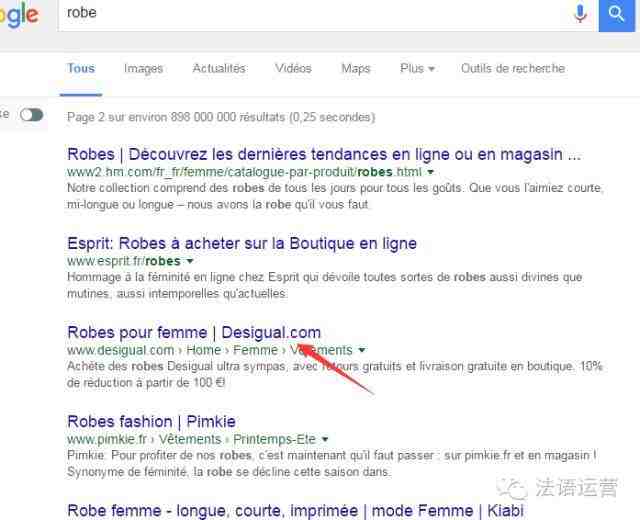The image size is (640, 520).
Task: Open the H&M 'Robes | Découvrez les dernières tendances' result
Action: [324, 154]
